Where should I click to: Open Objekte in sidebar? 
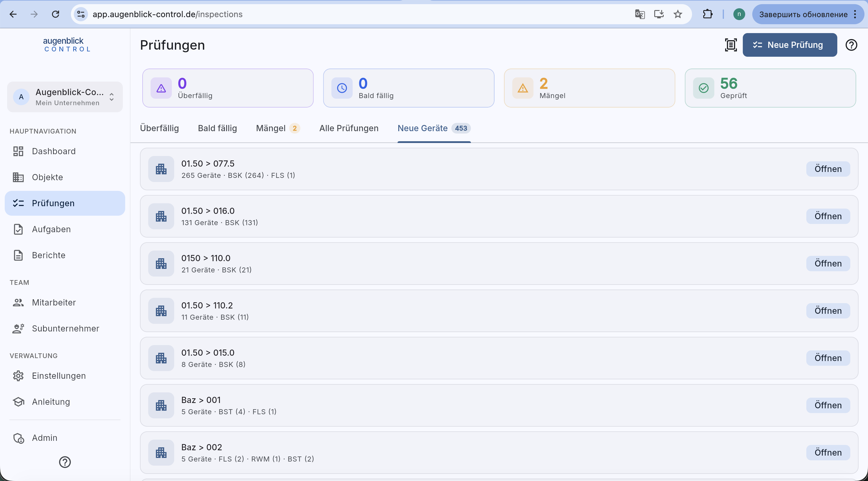(x=65, y=177)
